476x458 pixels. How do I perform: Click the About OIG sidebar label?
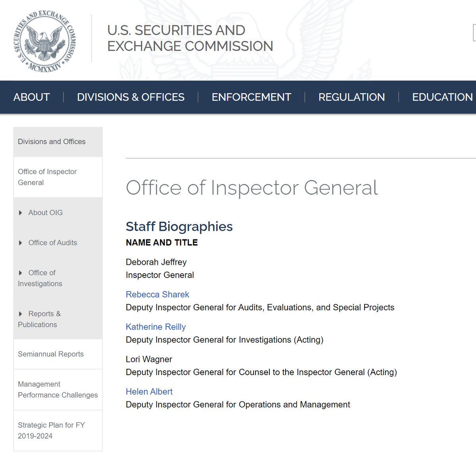[x=46, y=213]
